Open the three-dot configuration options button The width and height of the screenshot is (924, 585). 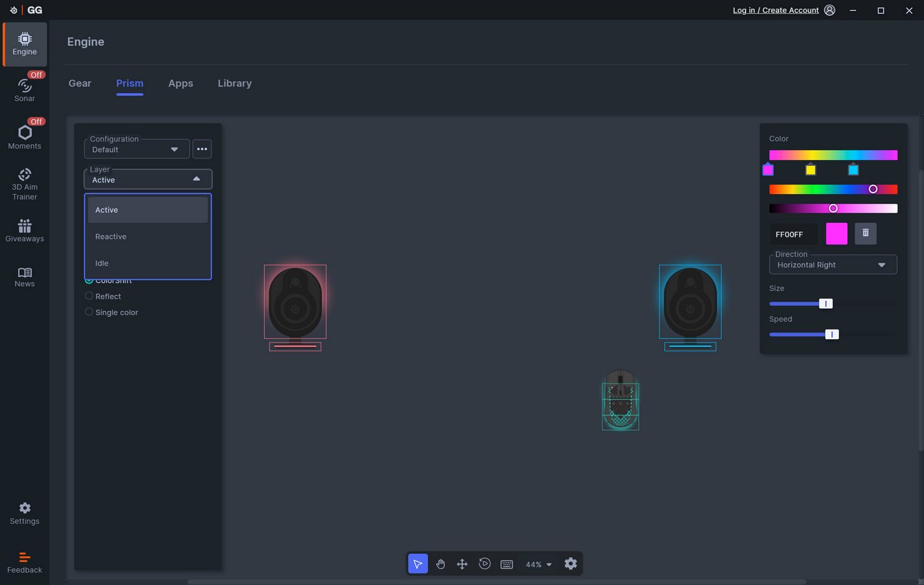(202, 149)
